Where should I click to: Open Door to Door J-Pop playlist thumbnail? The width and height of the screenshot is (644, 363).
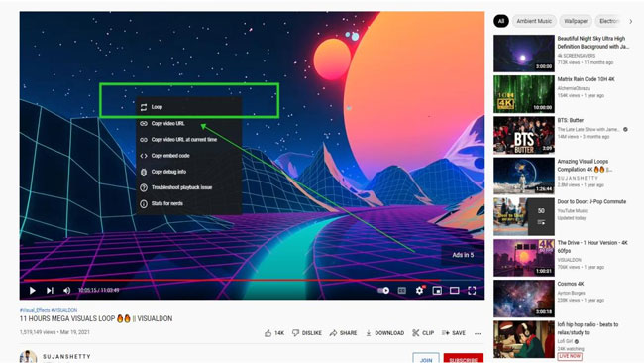coord(524,216)
